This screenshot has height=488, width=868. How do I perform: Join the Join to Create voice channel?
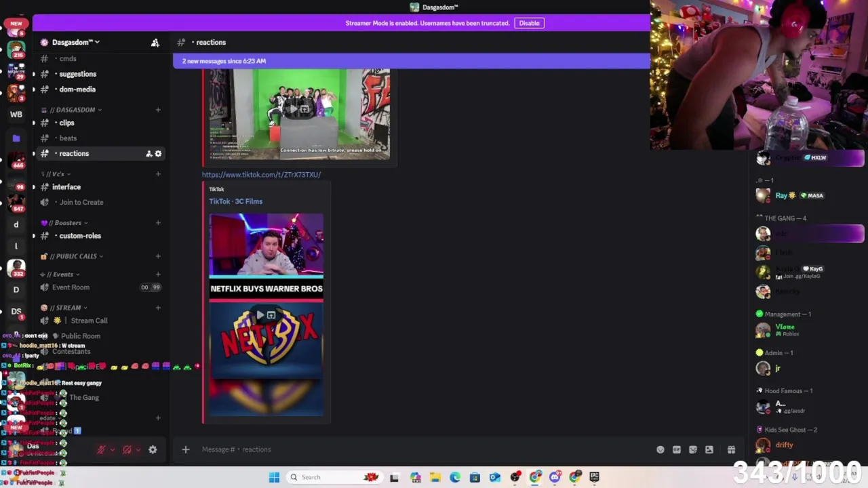click(100, 203)
